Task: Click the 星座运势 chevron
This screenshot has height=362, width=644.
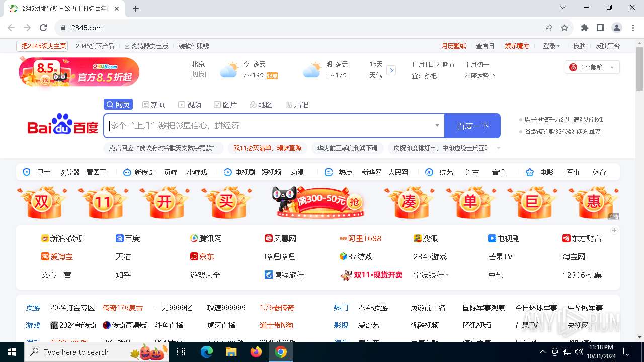Action: 494,76
